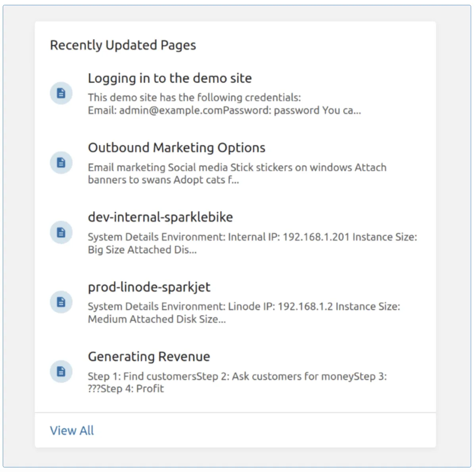Click the page icon beside Generating Revenue
The height and width of the screenshot is (472, 476).
click(61, 371)
